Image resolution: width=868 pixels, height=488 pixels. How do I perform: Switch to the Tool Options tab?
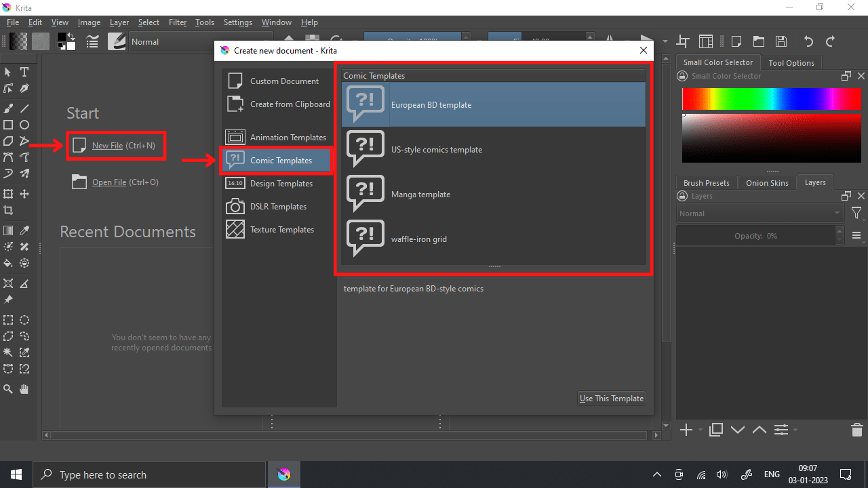(x=791, y=63)
